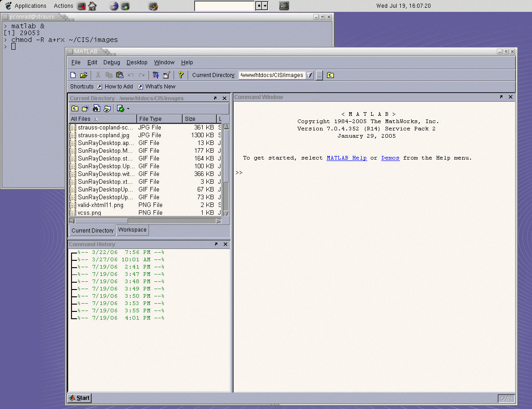Click the Size column header

[199, 119]
